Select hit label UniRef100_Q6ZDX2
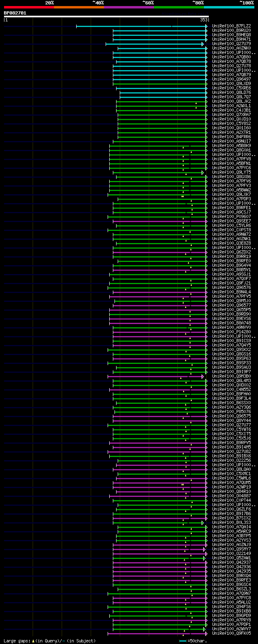The width and height of the screenshot is (258, 644). tap(231, 252)
